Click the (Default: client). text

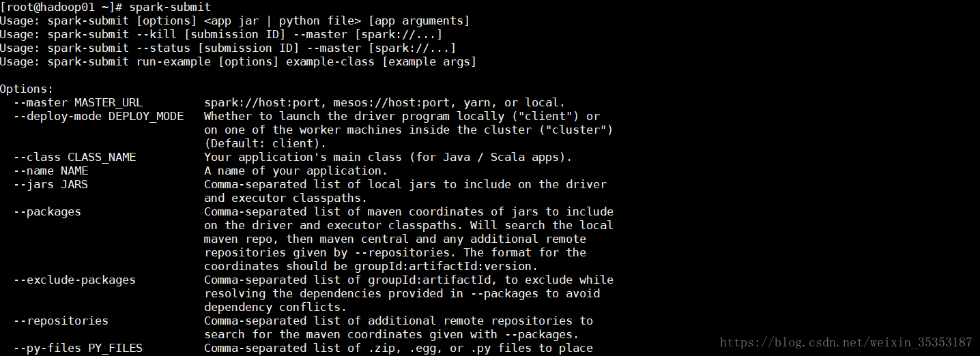(x=265, y=143)
